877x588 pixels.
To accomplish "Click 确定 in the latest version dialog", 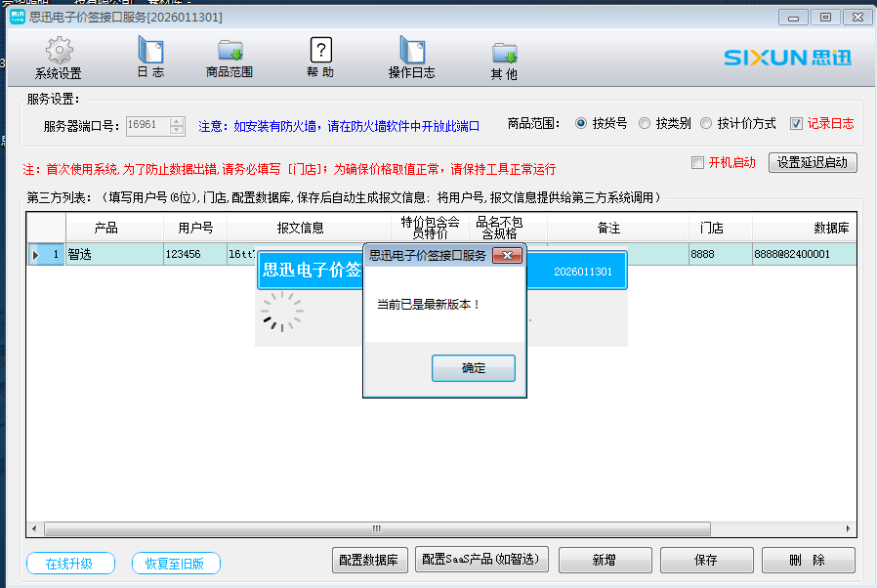I will 473,368.
